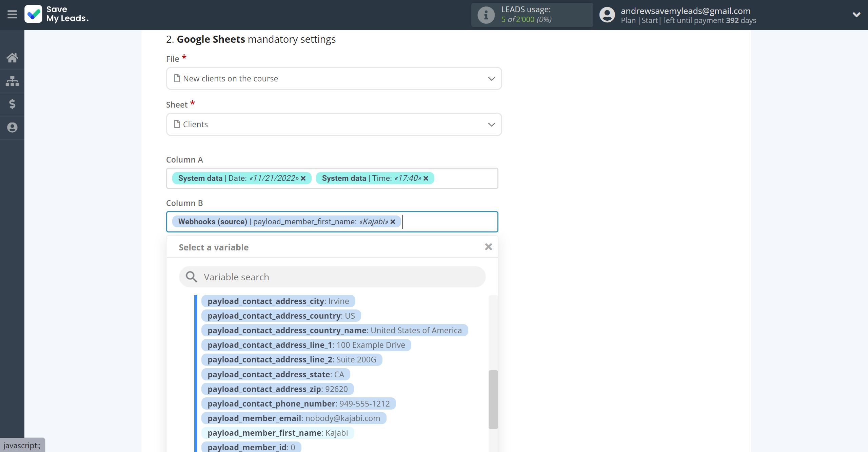Viewport: 868px width, 452px height.
Task: Open the hamburger menu
Action: pos(12,14)
